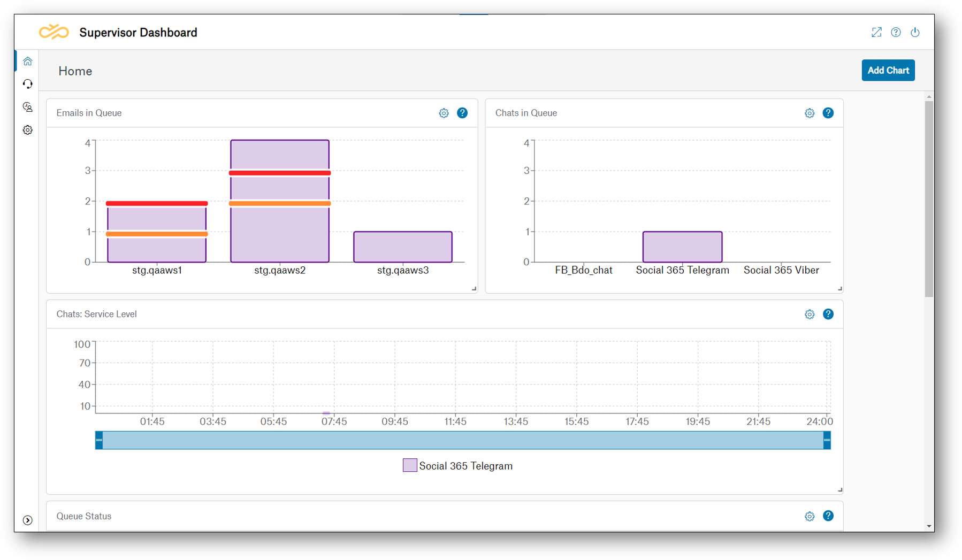
Task: Open the queue monitoring icon in sidebar
Action: 28,107
